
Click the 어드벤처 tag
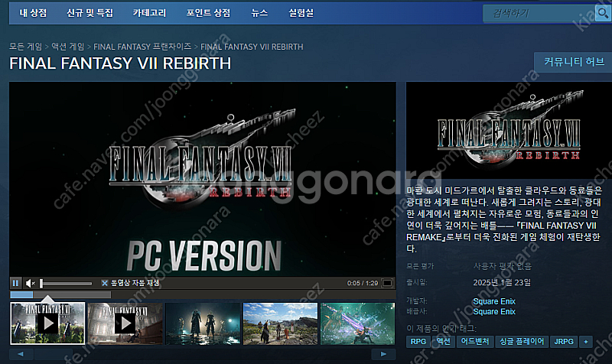[x=474, y=341]
